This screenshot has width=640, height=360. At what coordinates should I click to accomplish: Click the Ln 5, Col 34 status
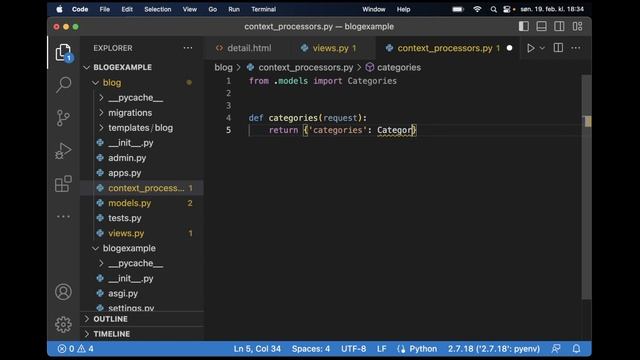(257, 349)
